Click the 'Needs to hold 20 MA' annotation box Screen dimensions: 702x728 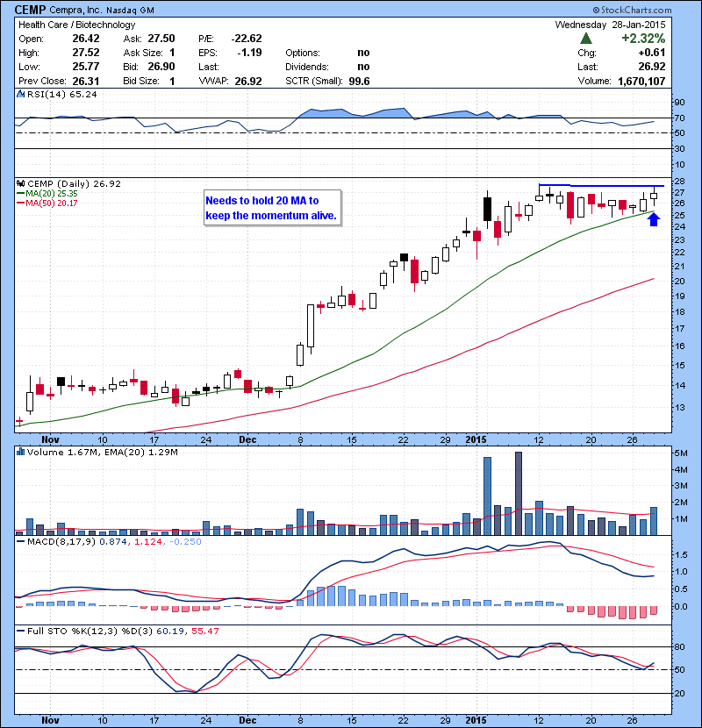(x=273, y=208)
